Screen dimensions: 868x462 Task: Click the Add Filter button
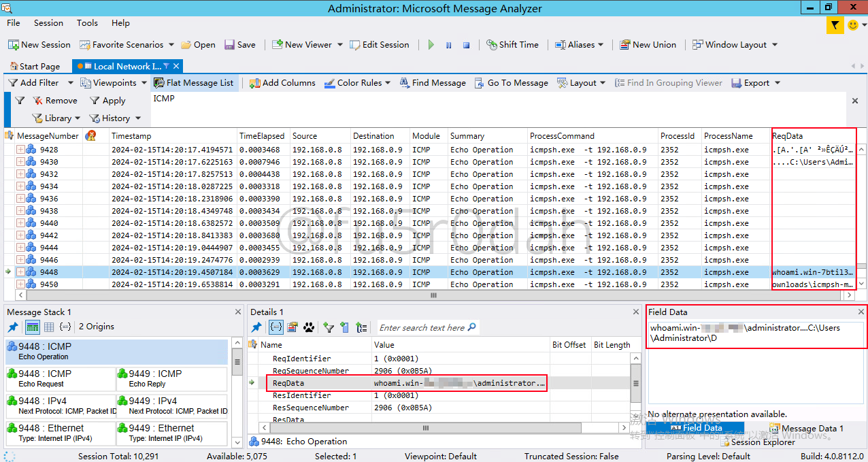(x=33, y=82)
